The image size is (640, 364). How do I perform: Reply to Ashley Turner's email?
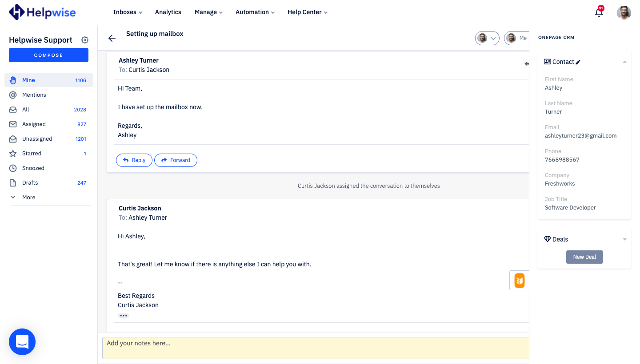point(134,160)
